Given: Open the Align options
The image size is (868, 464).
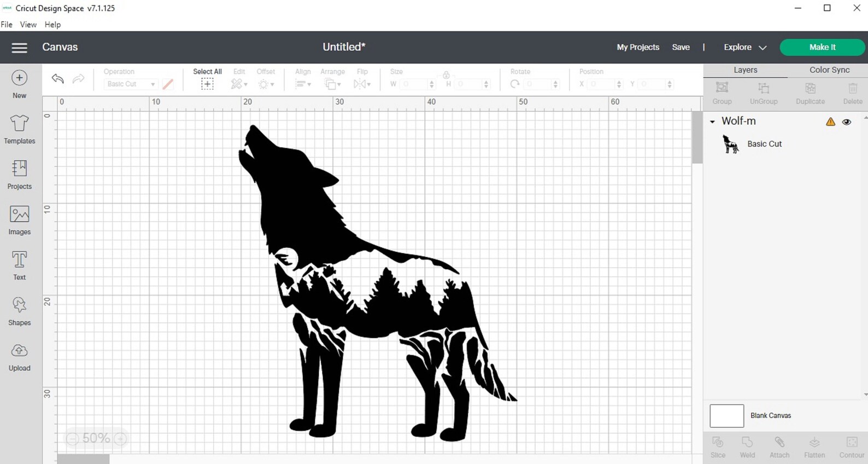Looking at the screenshot, I should point(303,84).
